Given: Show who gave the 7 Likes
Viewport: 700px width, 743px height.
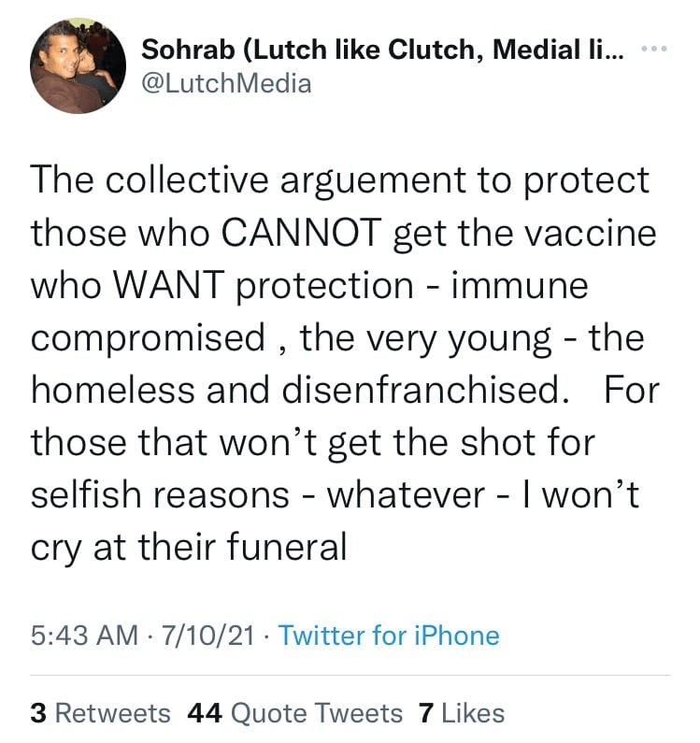Looking at the screenshot, I should 462,713.
